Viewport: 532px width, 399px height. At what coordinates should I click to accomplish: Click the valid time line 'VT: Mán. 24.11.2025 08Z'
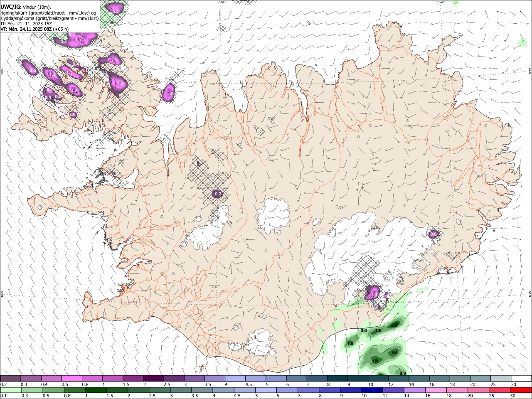[26, 29]
